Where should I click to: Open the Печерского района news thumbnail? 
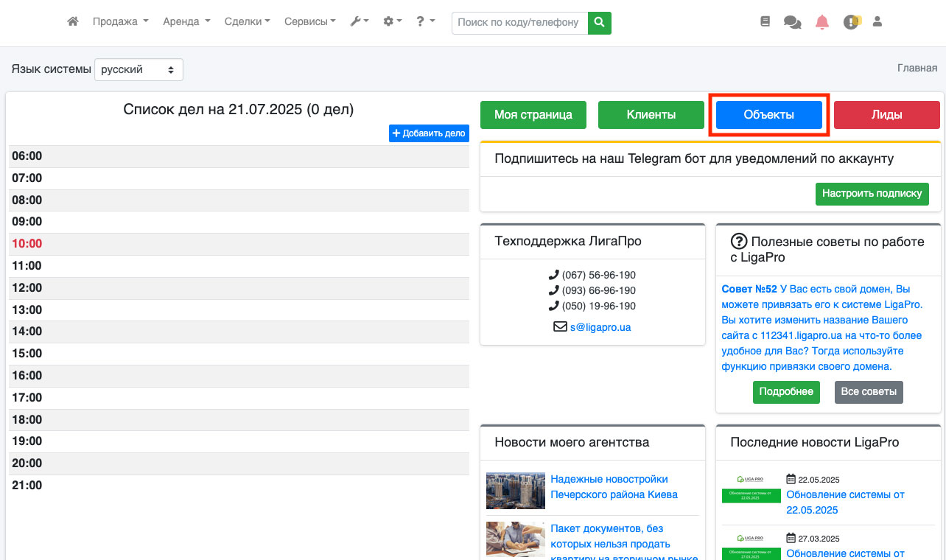coord(516,491)
